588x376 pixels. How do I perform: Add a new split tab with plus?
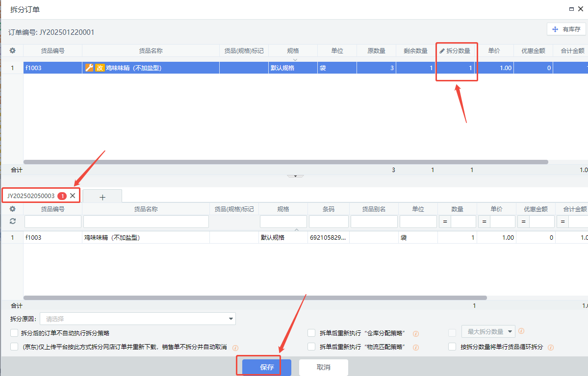(x=102, y=197)
